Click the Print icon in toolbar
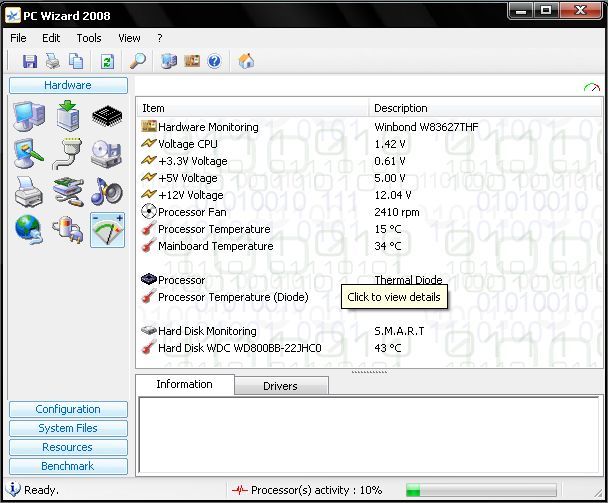This screenshot has width=608, height=503. click(53, 61)
